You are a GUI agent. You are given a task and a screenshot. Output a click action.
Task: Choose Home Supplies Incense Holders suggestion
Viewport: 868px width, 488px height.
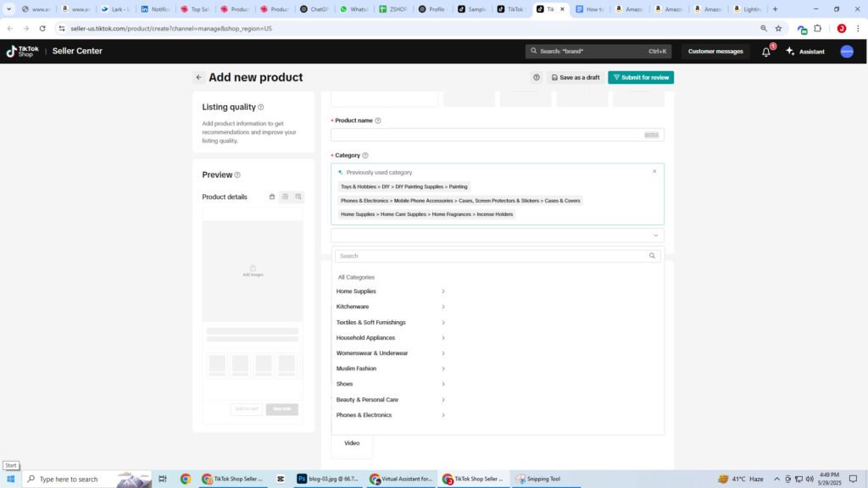[x=427, y=214]
